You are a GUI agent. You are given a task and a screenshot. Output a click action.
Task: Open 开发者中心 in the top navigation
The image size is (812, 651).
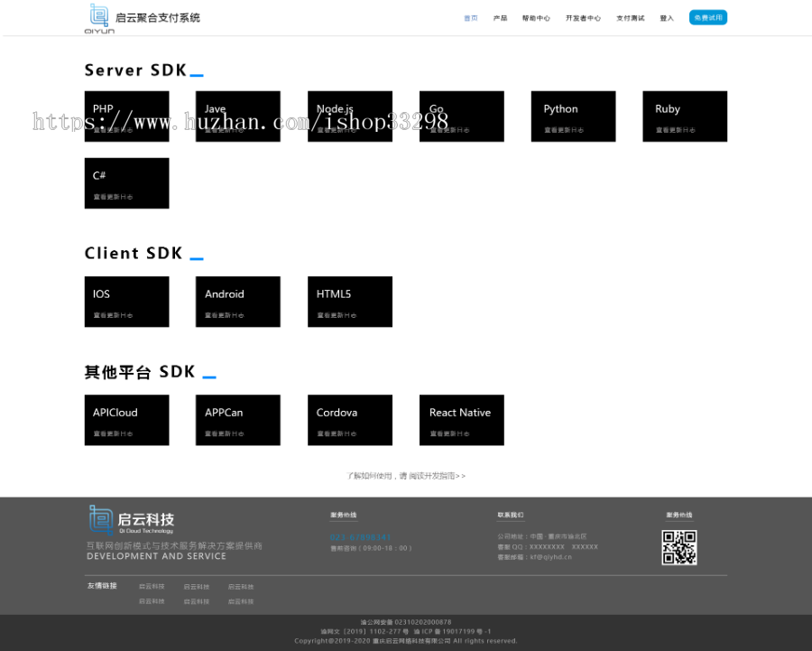tap(583, 18)
